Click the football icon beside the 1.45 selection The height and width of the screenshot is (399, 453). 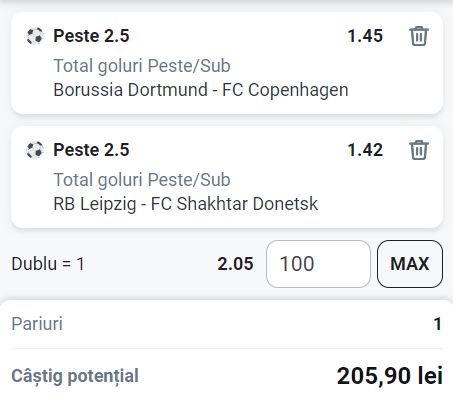point(35,36)
